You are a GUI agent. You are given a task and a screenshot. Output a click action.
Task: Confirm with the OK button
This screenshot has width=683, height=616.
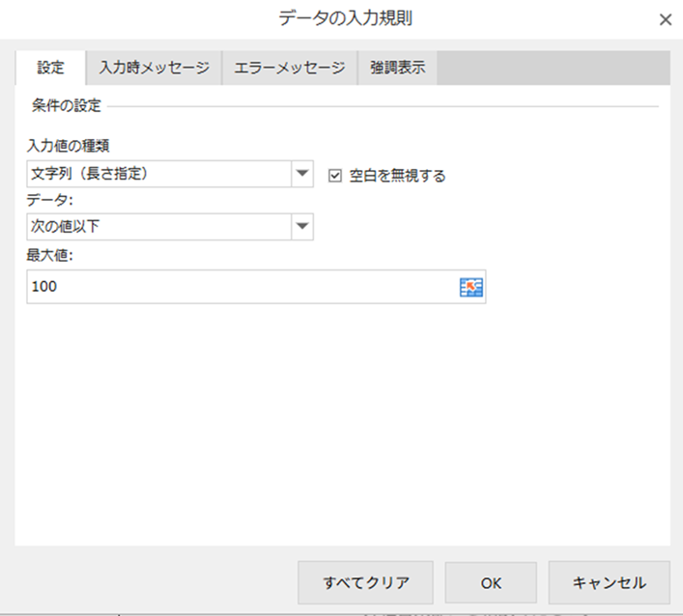491,582
